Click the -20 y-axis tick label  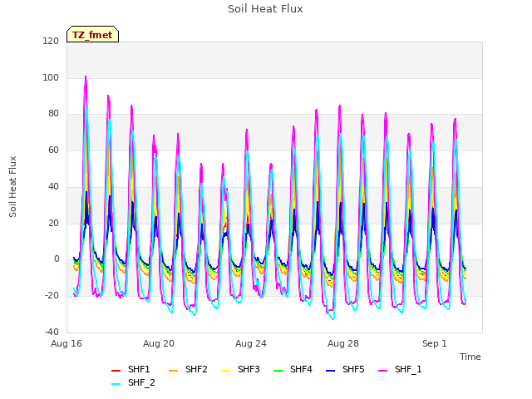(52, 296)
